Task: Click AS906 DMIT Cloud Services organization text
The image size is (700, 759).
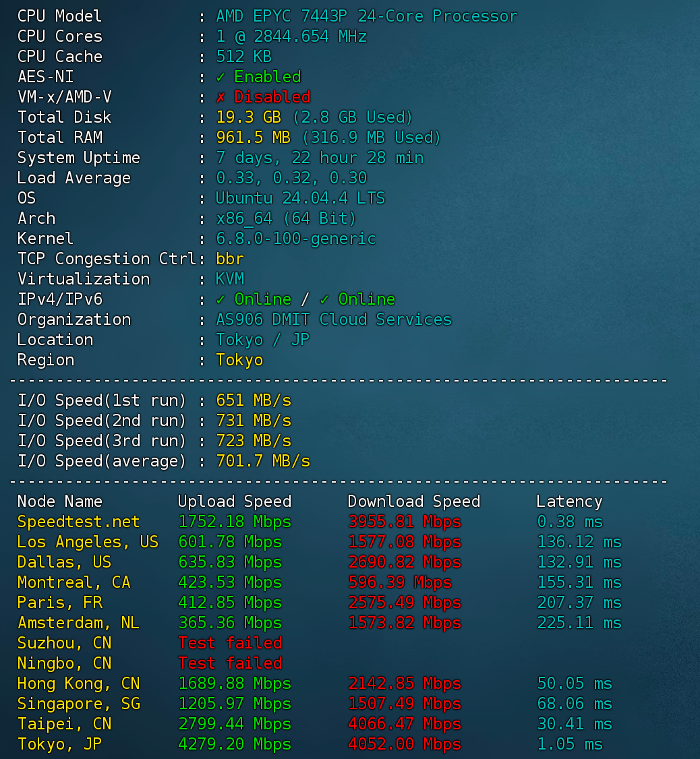Action: coord(333,320)
